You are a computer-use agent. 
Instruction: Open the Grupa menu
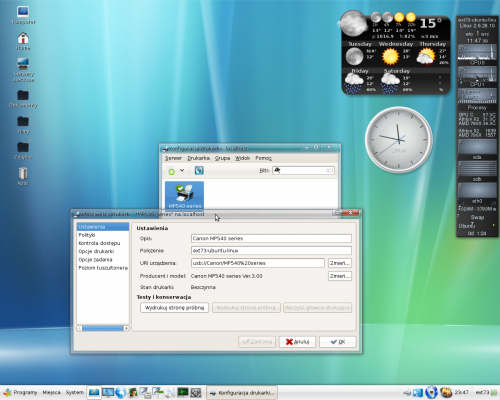coord(222,158)
